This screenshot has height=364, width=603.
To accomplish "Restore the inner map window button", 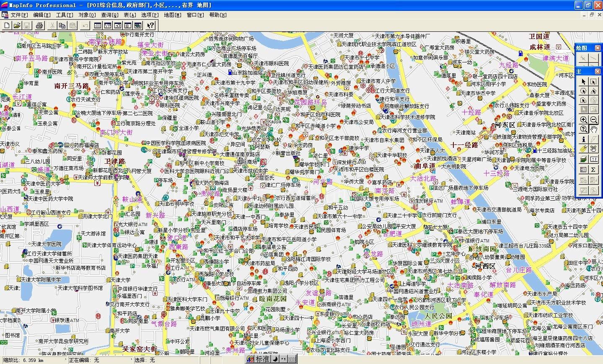I will click(592, 15).
